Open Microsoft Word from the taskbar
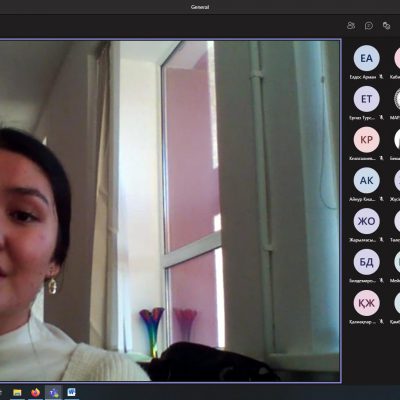Image resolution: width=400 pixels, height=400 pixels. tap(72, 392)
